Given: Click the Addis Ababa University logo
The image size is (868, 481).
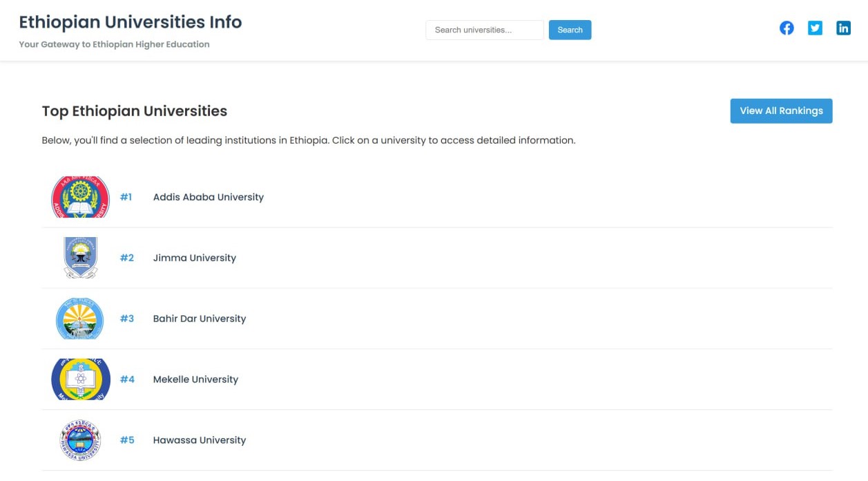Looking at the screenshot, I should pyautogui.click(x=80, y=198).
